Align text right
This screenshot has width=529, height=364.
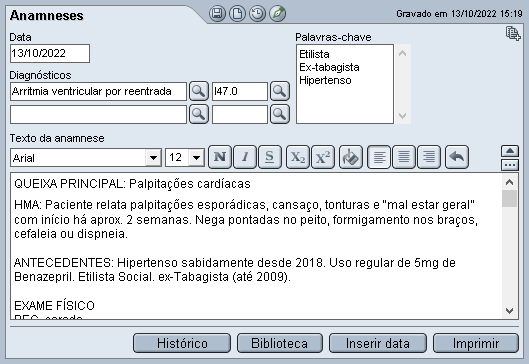pos(429,157)
